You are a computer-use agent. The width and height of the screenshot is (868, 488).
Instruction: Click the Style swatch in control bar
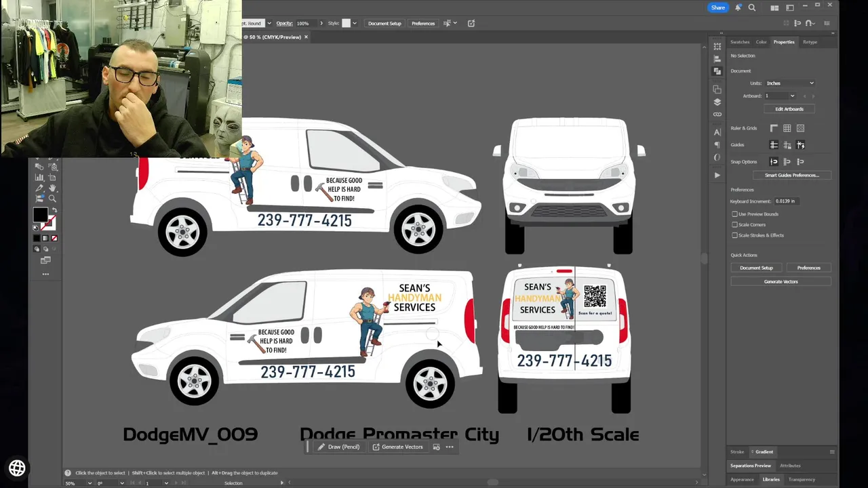(x=346, y=23)
